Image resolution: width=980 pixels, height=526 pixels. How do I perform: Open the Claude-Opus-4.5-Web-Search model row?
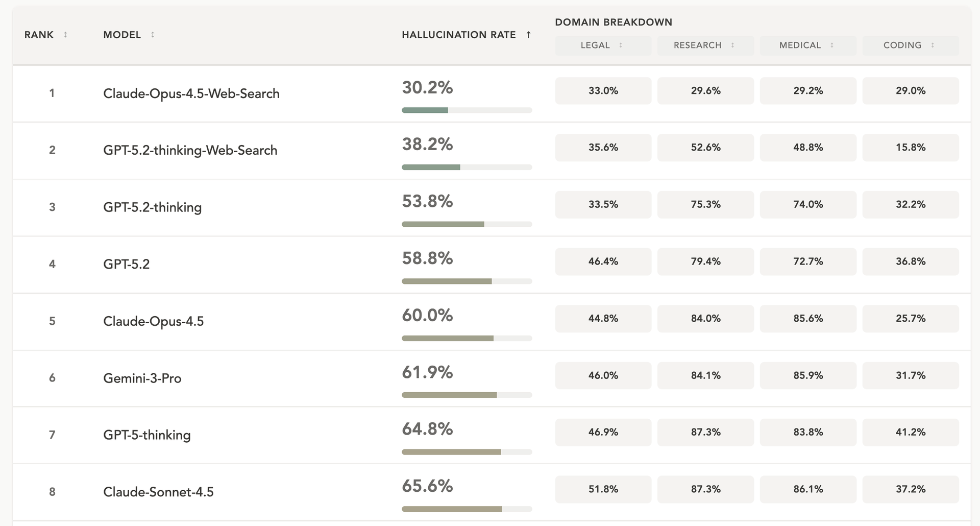coord(191,93)
